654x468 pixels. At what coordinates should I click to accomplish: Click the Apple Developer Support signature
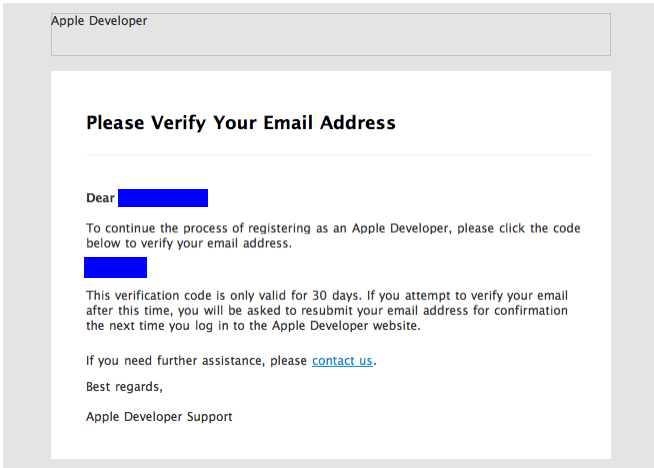[159, 417]
